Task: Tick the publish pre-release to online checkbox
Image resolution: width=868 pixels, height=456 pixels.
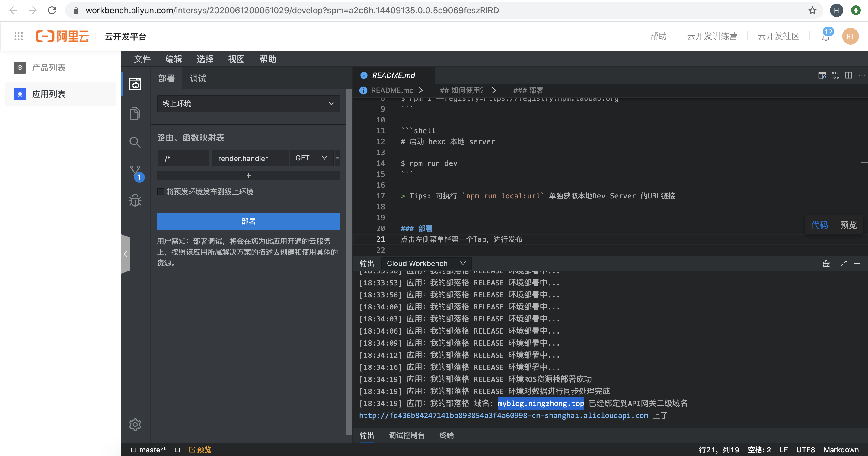Action: pos(161,192)
